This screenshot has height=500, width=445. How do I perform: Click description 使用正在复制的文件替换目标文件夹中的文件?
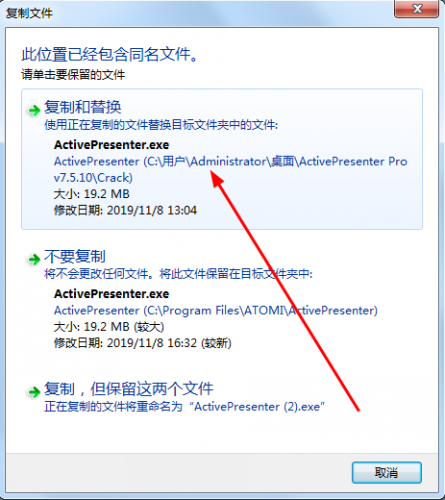(x=161, y=125)
